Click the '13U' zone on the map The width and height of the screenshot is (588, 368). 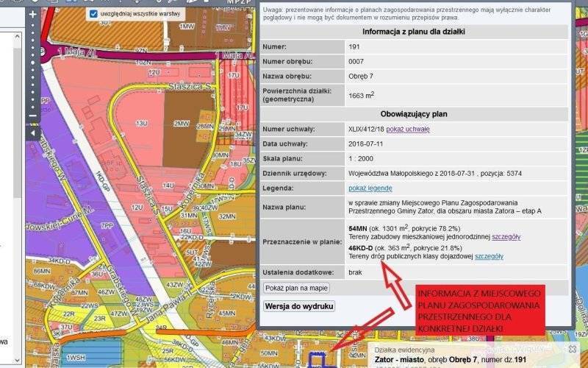(141, 123)
